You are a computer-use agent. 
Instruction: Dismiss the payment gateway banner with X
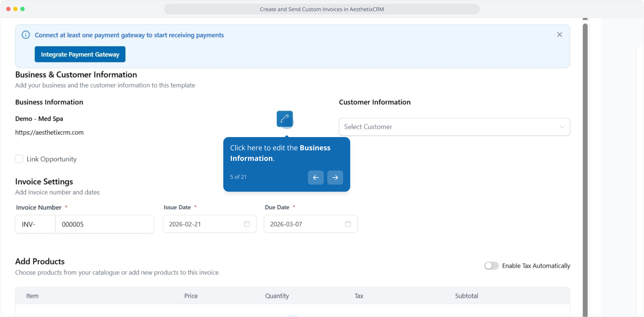click(x=559, y=35)
